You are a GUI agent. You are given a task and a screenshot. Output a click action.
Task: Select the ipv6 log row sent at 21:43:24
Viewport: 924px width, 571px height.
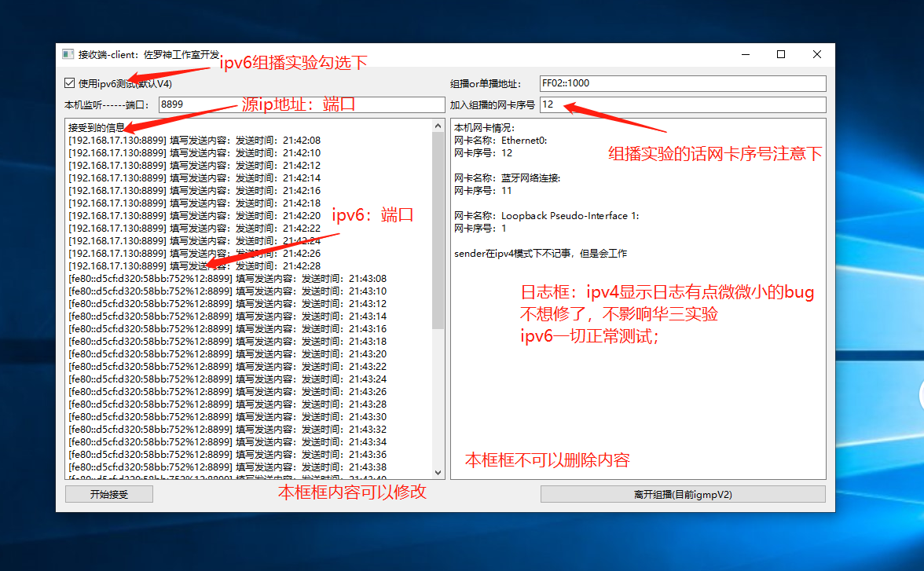click(x=228, y=379)
